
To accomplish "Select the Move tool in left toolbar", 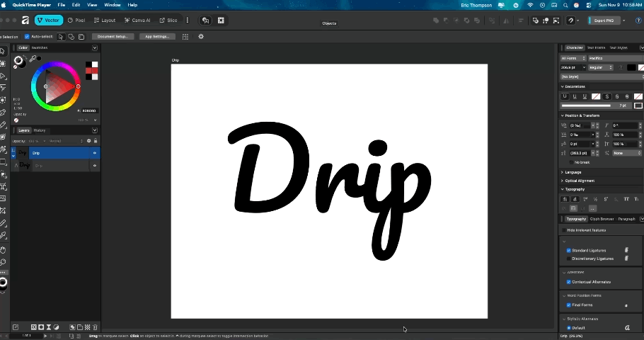I will 2,52.
